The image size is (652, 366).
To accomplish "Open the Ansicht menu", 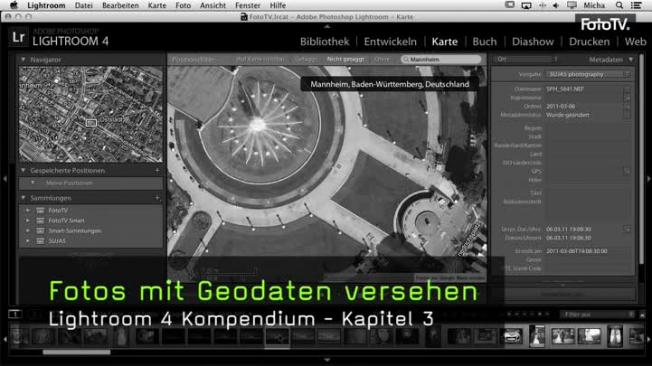I will pos(212,5).
